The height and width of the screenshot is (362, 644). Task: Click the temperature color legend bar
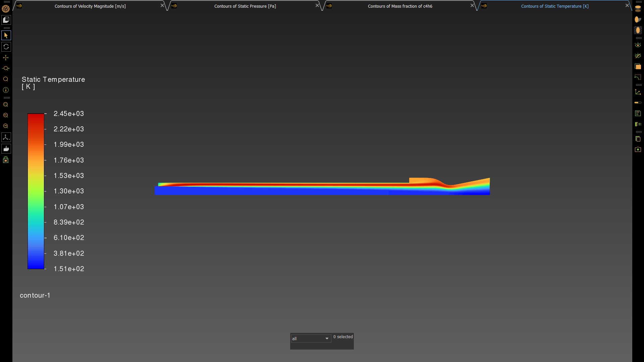(36, 191)
